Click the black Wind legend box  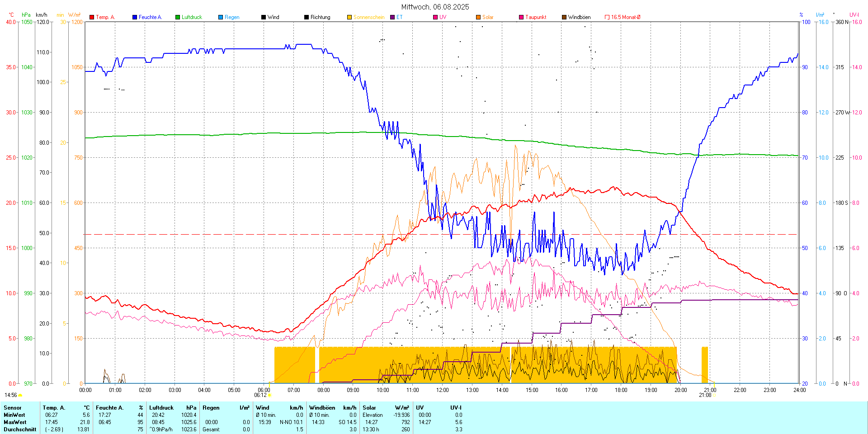[x=264, y=17]
